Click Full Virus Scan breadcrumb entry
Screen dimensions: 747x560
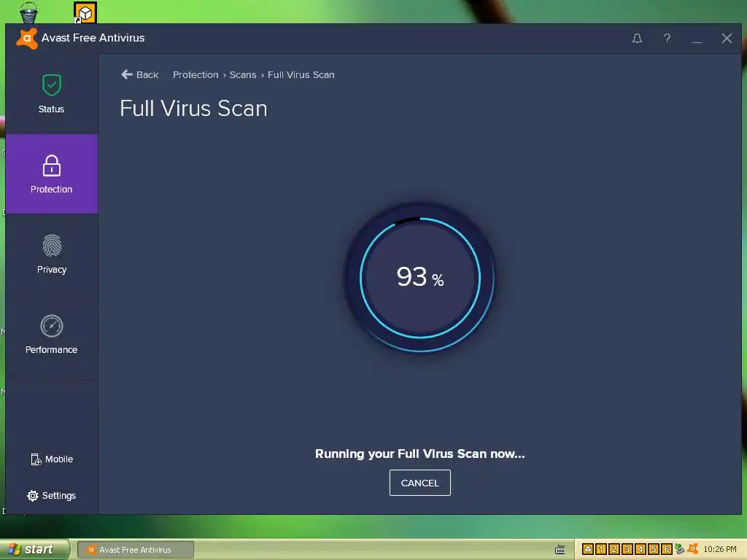(x=301, y=75)
